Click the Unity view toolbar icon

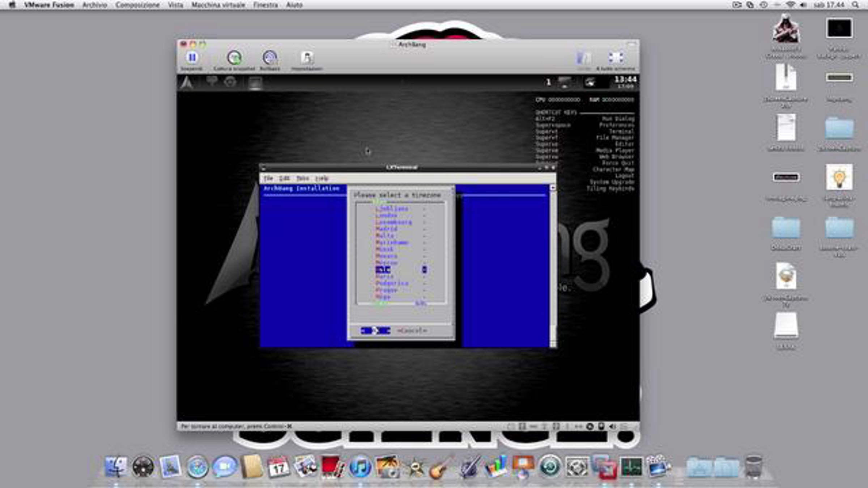coord(583,58)
